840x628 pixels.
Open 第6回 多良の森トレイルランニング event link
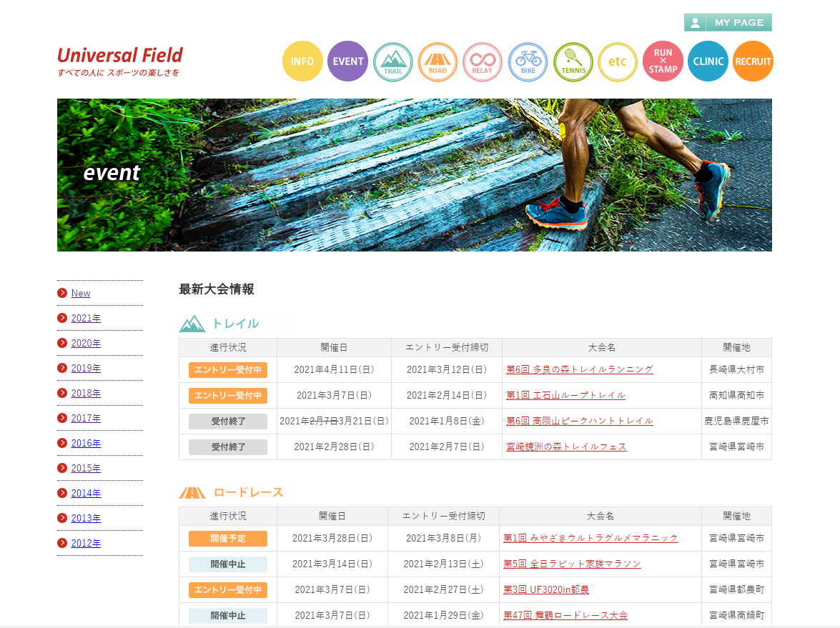(x=580, y=369)
